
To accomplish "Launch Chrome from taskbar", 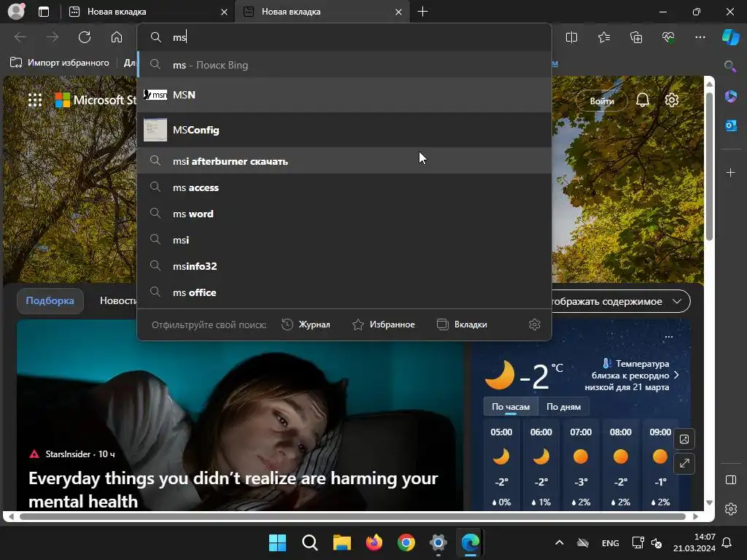I will [406, 542].
